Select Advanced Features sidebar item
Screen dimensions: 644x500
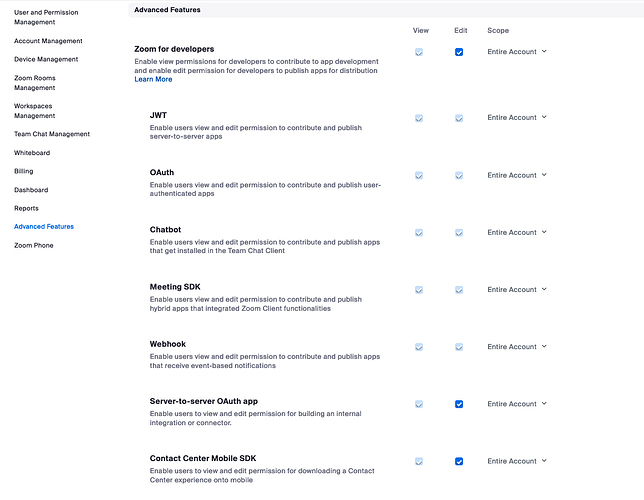click(x=44, y=226)
